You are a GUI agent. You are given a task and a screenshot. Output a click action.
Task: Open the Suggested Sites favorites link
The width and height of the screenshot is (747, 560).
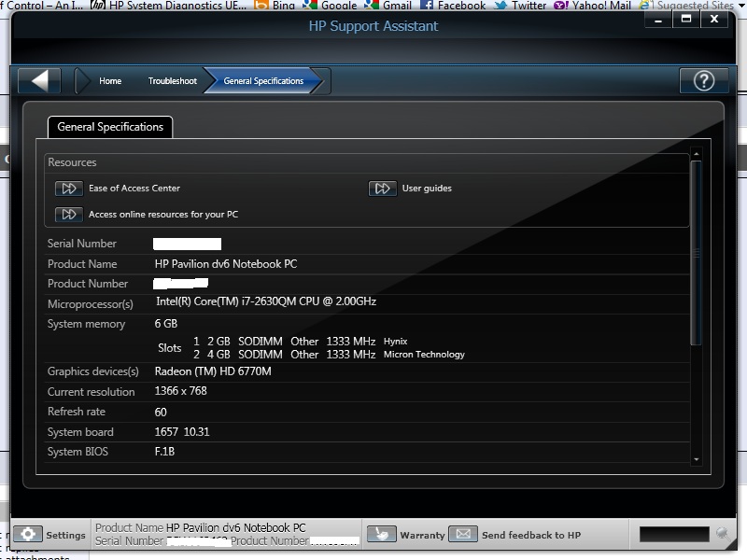point(686,6)
